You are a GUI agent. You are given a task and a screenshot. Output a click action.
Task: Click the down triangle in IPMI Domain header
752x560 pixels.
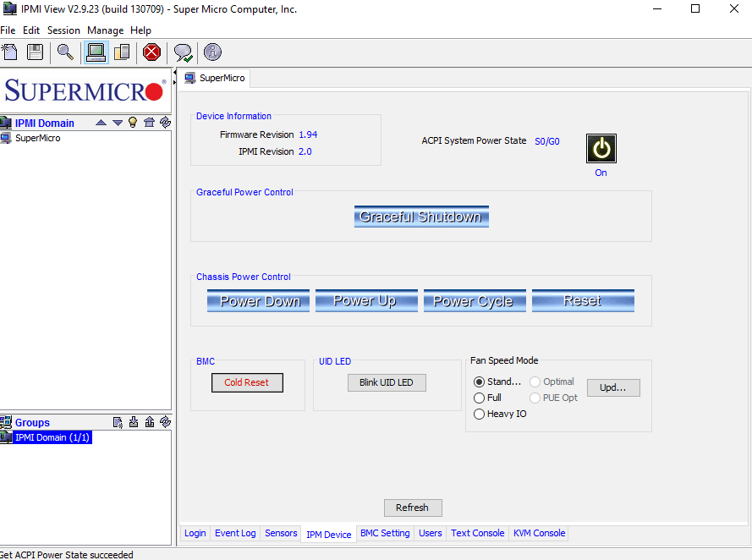(118, 123)
